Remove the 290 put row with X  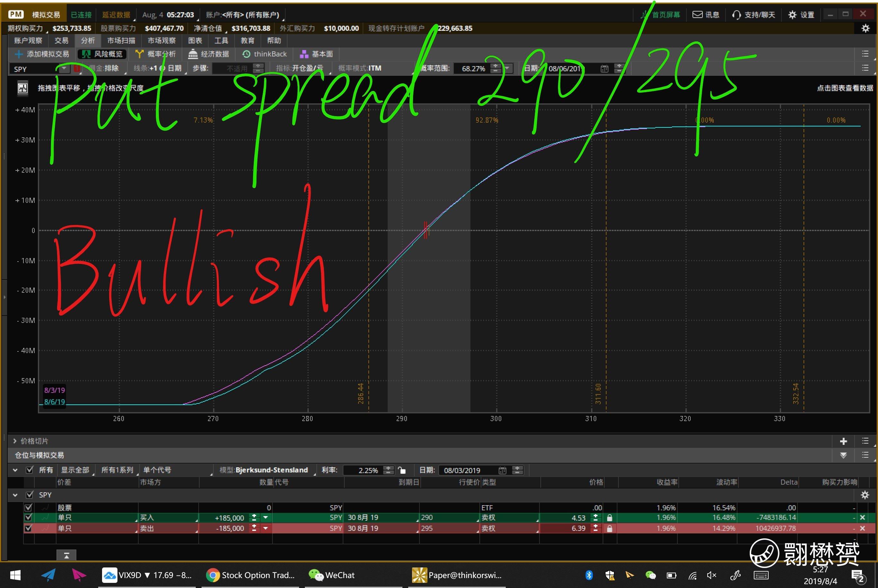(x=862, y=517)
